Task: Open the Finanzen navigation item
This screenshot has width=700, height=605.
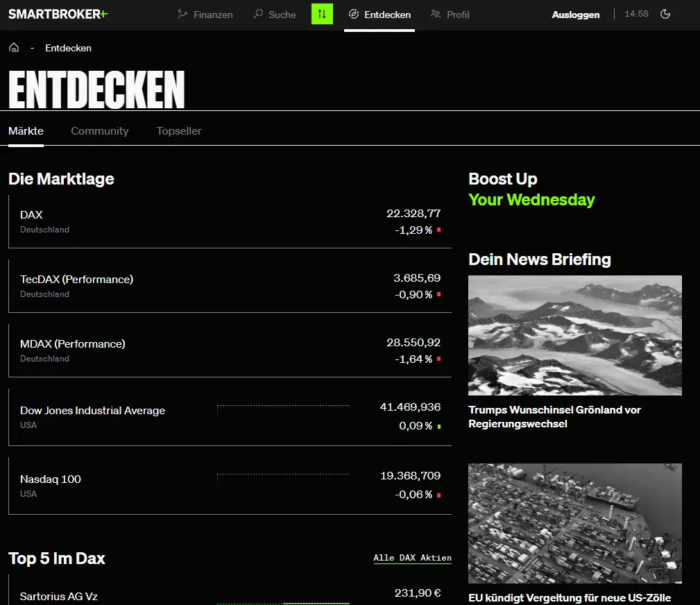Action: [x=205, y=15]
